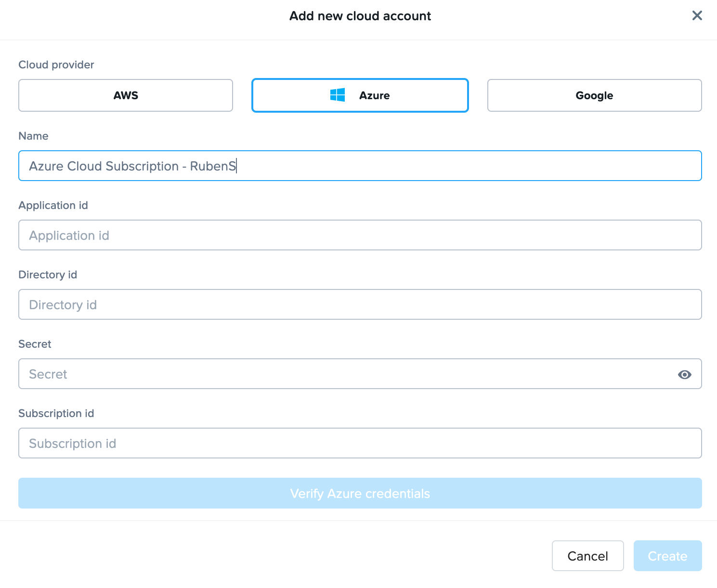The width and height of the screenshot is (717, 588).
Task: Click into the Application id input
Action: (360, 235)
